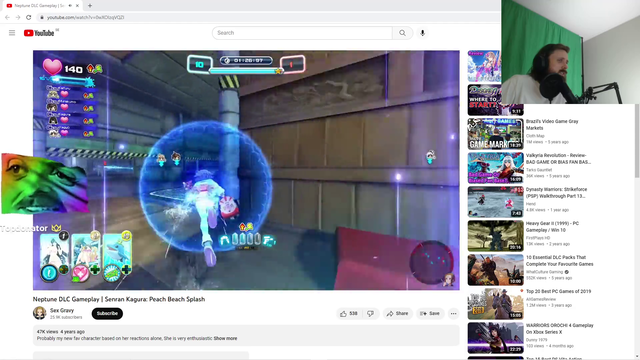640x360 pixels.
Task: Start voice search with microphone icon
Action: [x=422, y=33]
